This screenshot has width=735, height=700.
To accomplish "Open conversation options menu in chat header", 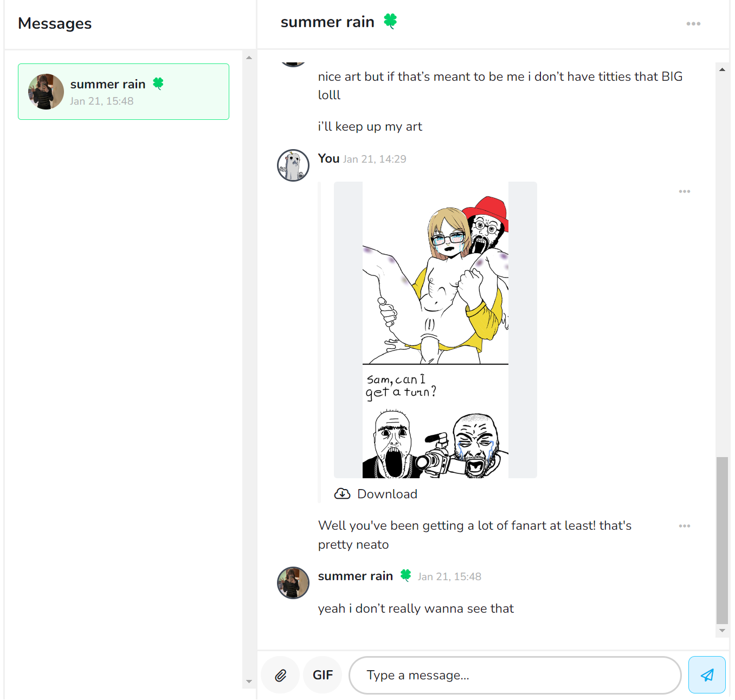I will click(693, 24).
